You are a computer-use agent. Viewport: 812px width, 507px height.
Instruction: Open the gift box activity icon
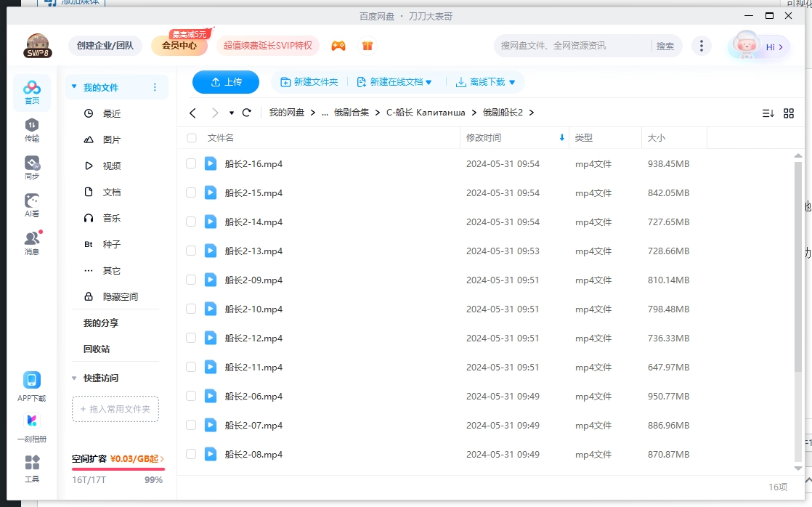[368, 45]
